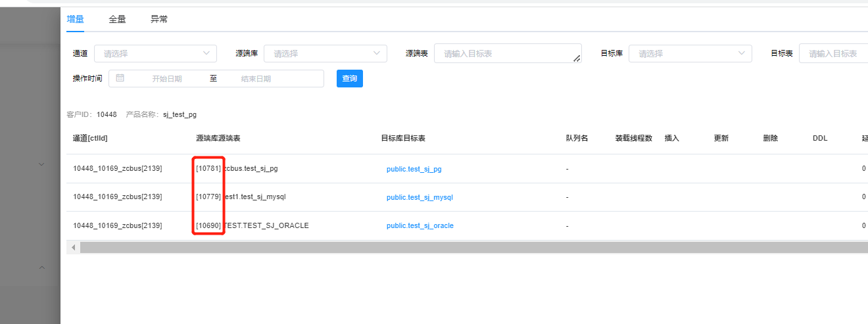
Task: Click the public.test_sj_mysql link
Action: pos(420,197)
